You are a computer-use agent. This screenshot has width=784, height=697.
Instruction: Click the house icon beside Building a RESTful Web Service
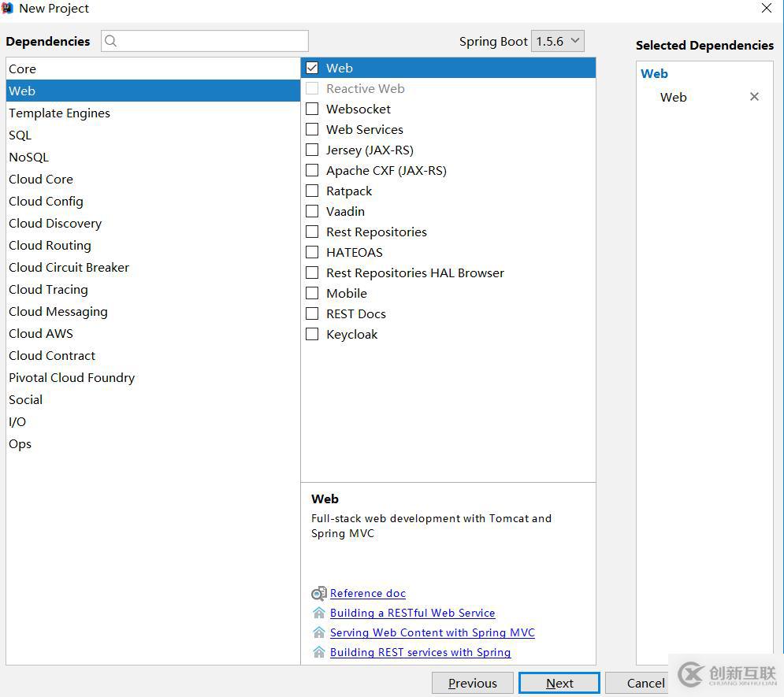[319, 613]
